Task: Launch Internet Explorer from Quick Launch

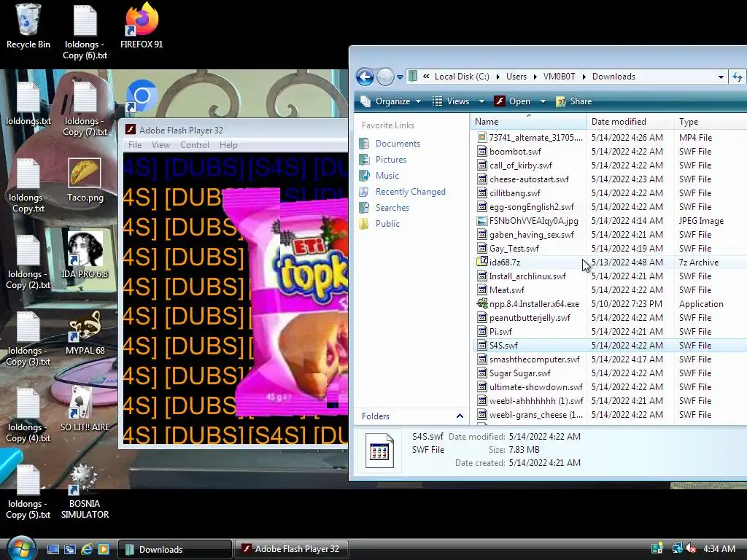Action: (x=87, y=549)
